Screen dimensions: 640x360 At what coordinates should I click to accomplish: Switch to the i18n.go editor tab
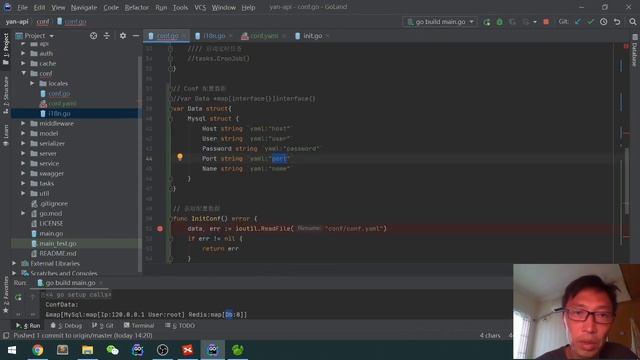point(214,36)
